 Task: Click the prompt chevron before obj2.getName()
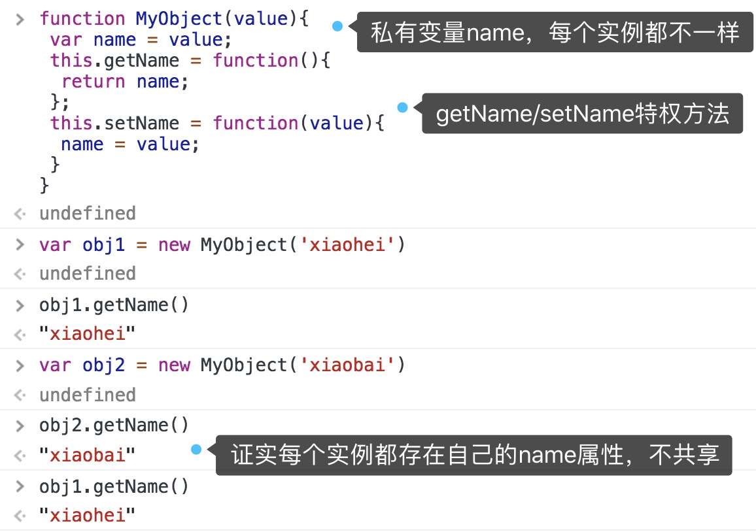20,425
